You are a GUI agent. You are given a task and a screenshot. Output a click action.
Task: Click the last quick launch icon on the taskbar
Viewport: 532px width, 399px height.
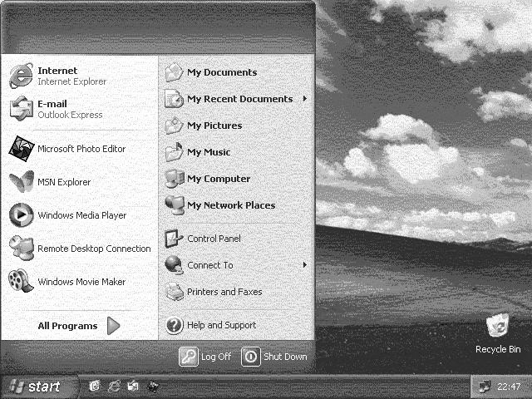coord(152,386)
